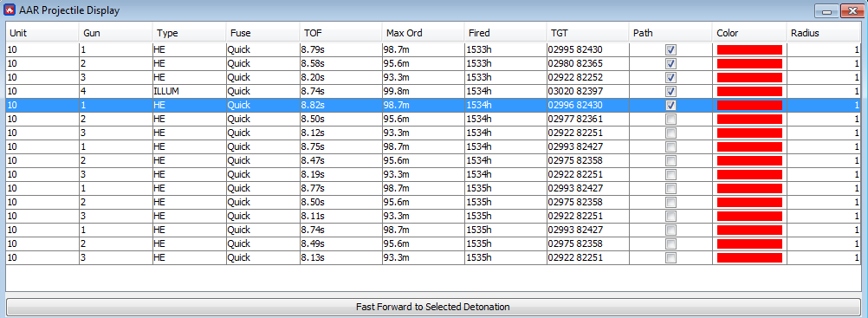Screen dimensions: 868x318
Task: Click the Type column header
Action: coord(190,33)
